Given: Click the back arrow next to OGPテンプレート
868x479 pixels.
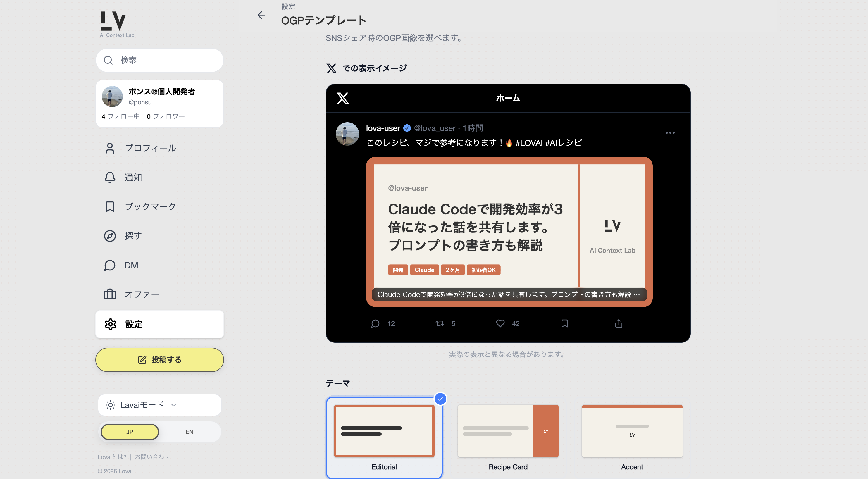Looking at the screenshot, I should click(x=261, y=15).
